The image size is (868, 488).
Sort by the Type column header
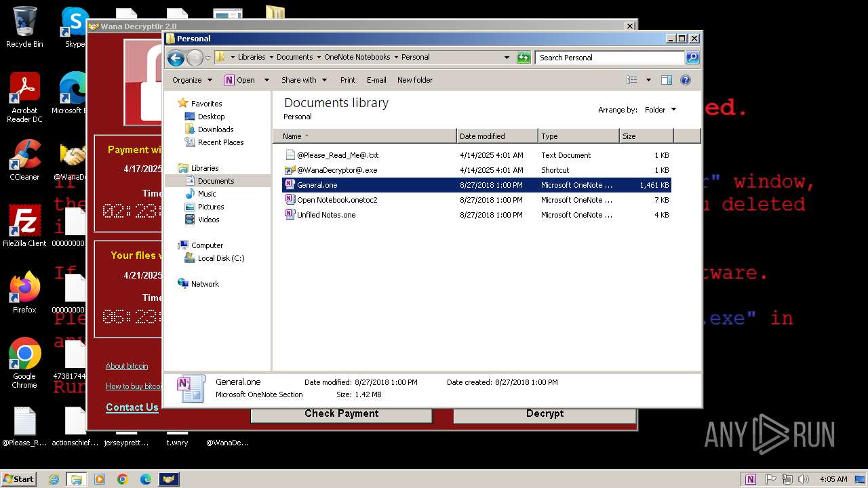[x=578, y=136]
